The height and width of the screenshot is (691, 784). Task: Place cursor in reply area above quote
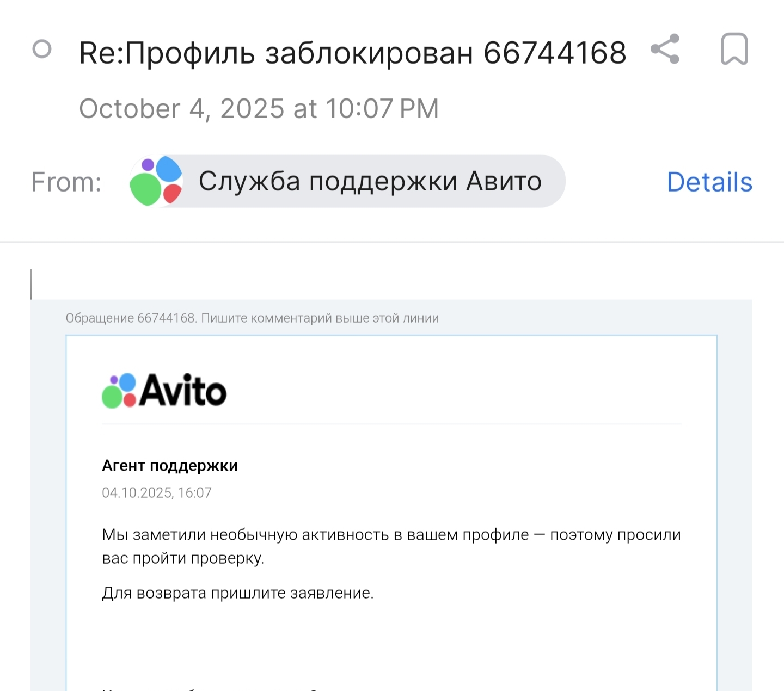(x=381, y=283)
